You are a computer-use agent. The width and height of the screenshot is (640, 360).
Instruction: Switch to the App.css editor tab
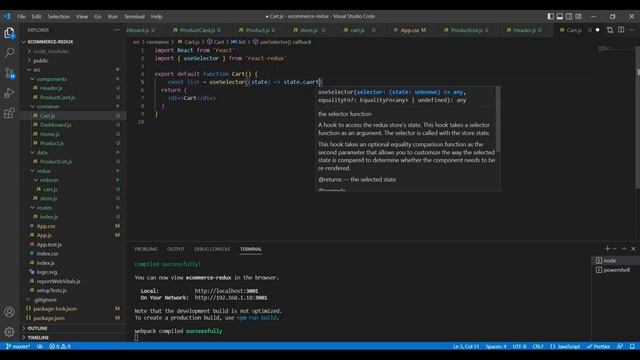(x=410, y=30)
